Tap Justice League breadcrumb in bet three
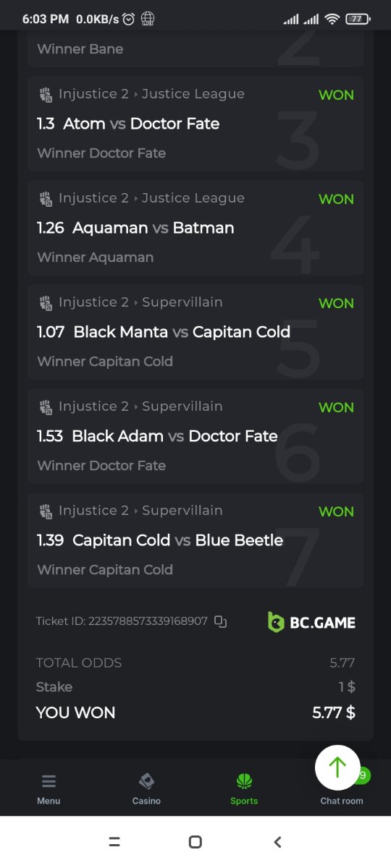Viewport: 391px width, 868px height. tap(193, 94)
